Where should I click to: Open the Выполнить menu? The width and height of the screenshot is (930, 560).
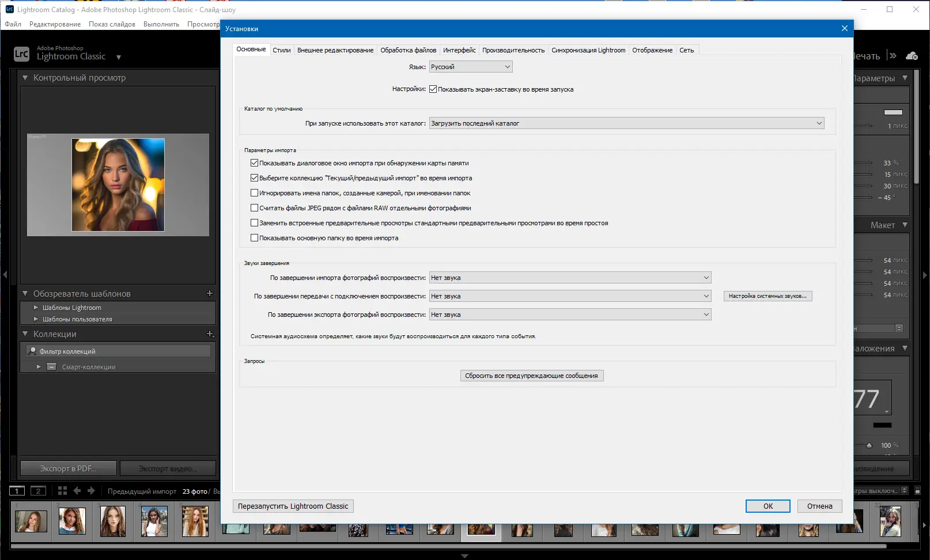coord(161,24)
